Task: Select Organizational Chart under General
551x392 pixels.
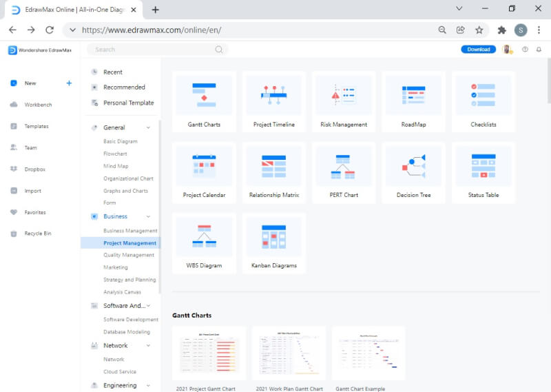Action: pos(128,178)
